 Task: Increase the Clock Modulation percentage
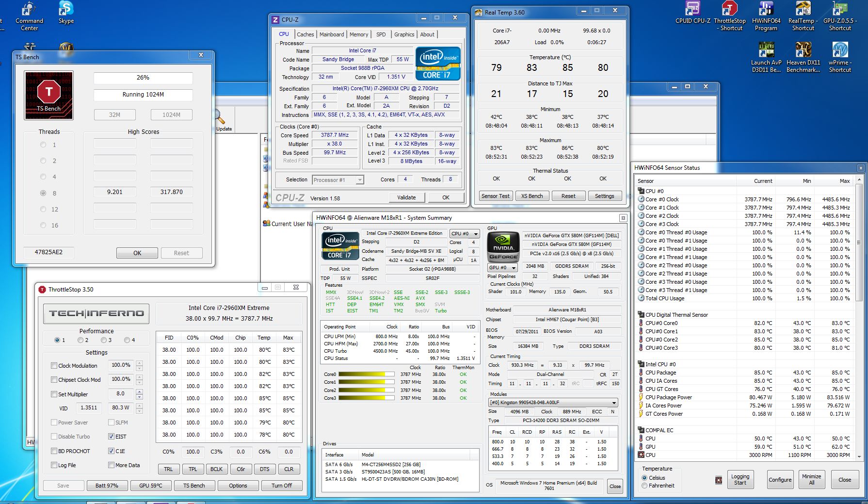[139, 363]
